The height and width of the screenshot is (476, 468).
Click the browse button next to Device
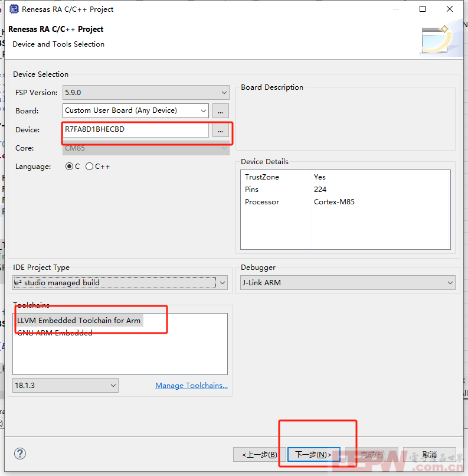(221, 129)
